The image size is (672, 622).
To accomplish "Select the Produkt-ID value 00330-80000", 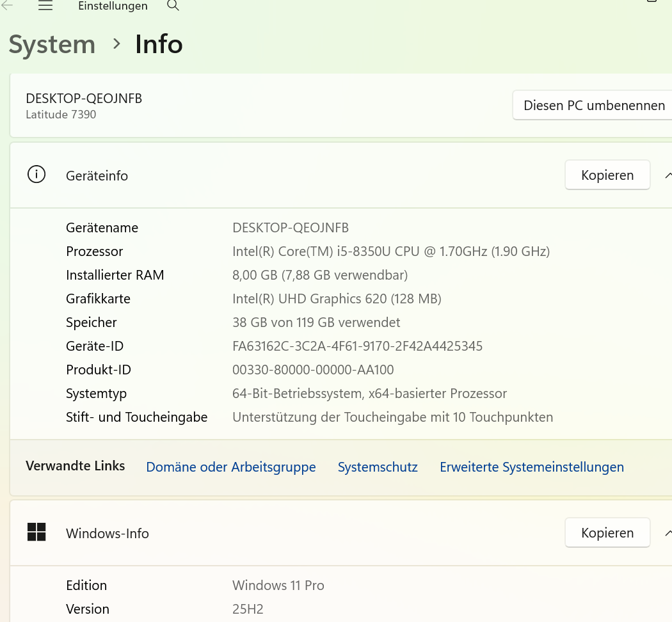I will 313,370.
